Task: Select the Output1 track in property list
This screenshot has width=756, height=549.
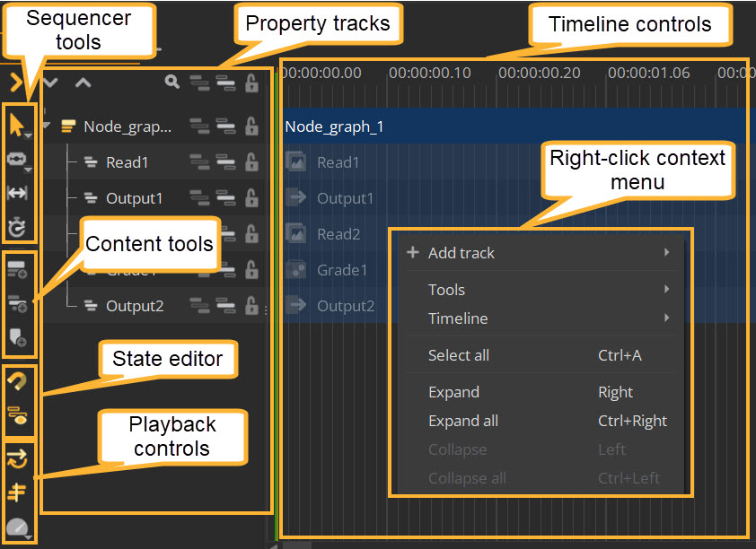Action: tap(135, 198)
